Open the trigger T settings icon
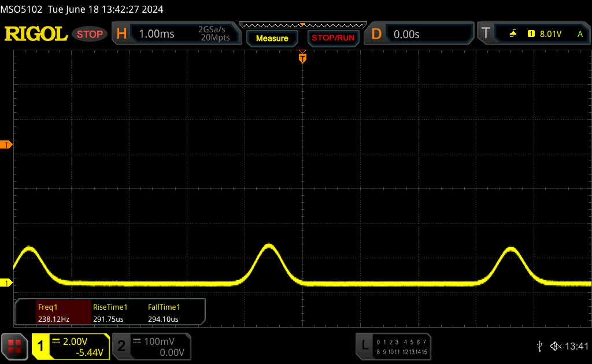Viewport: 592px width, 364px height. (x=486, y=33)
